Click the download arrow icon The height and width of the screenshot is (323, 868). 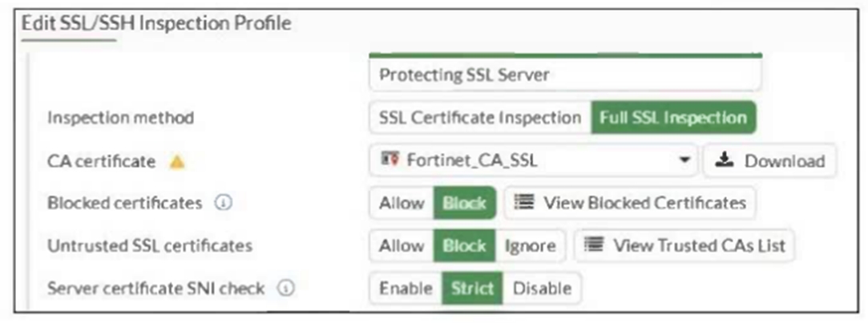725,160
